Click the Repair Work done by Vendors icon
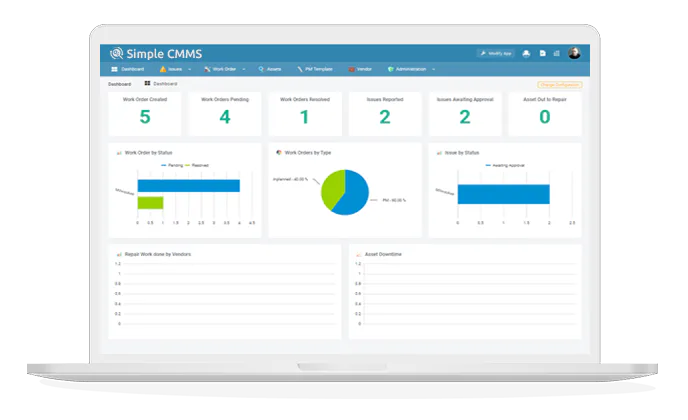This screenshot has width=688, height=420. (119, 255)
